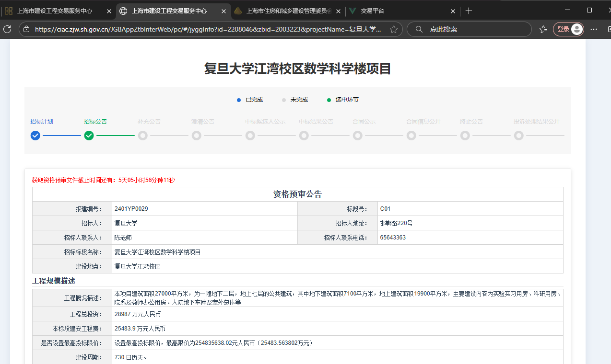Click the blue checkmark under 招标计划
The width and height of the screenshot is (611, 364).
click(35, 136)
